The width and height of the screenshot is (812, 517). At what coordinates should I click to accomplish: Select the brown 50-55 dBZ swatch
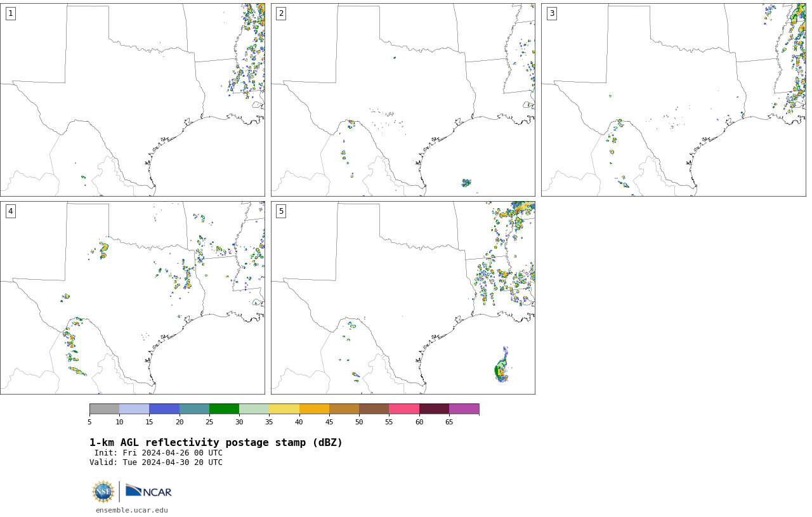pyautogui.click(x=374, y=409)
